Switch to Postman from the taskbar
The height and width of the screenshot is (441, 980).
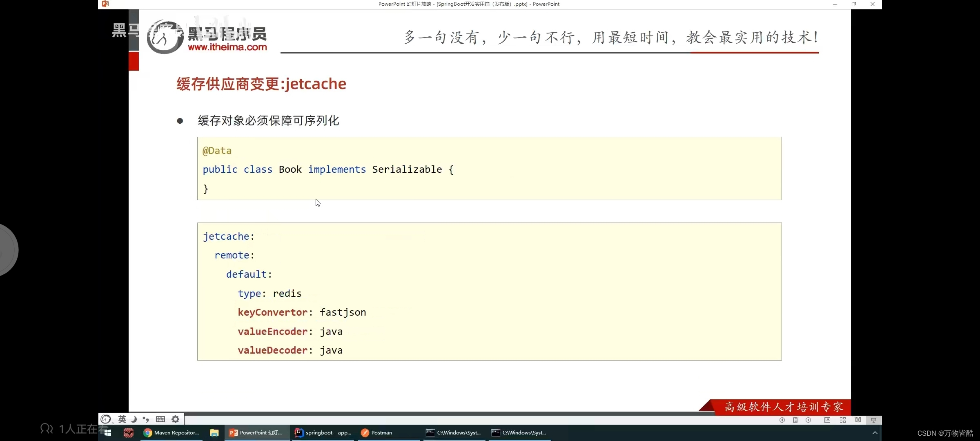(388, 433)
